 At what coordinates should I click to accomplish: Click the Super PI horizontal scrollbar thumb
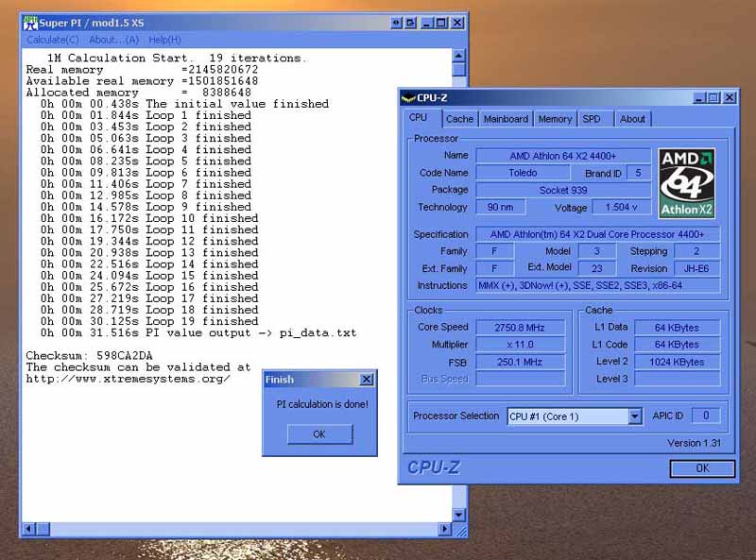pyautogui.click(x=43, y=529)
